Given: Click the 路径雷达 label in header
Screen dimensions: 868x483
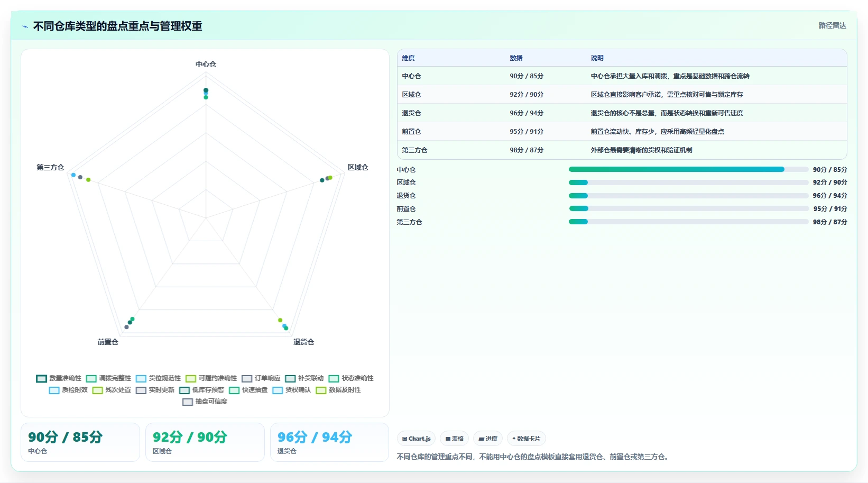Looking at the screenshot, I should pyautogui.click(x=832, y=25).
